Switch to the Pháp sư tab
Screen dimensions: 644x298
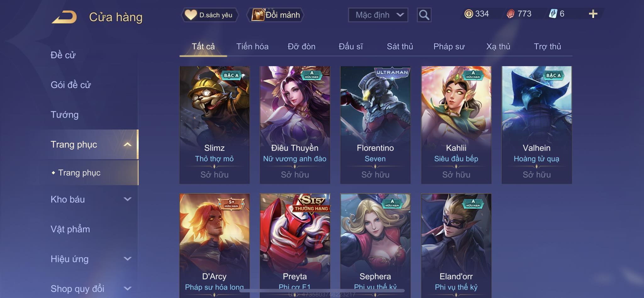[449, 47]
